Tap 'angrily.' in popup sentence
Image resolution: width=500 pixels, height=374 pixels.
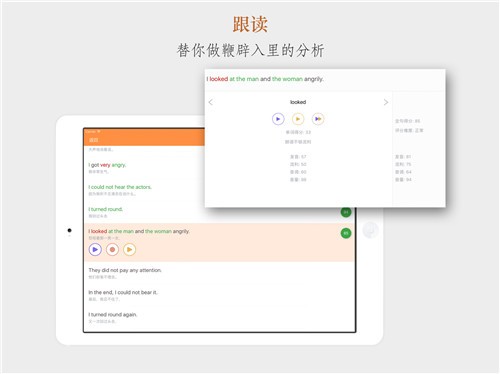(x=314, y=79)
